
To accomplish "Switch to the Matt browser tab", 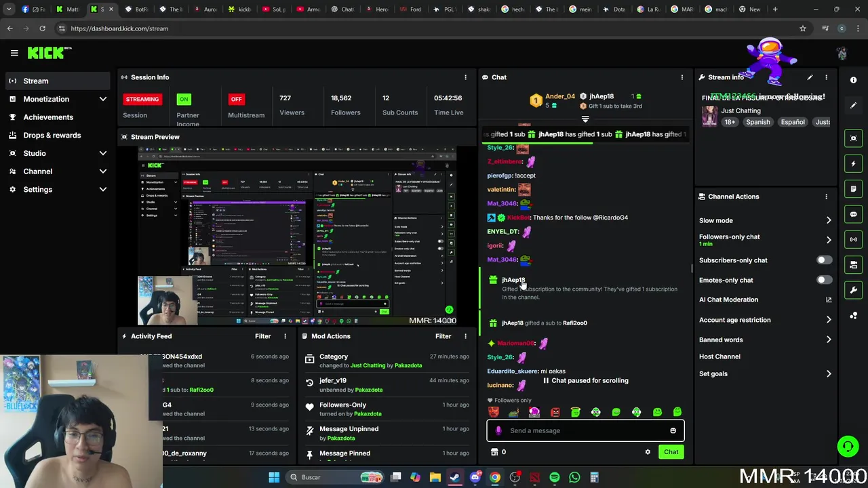I will click(68, 9).
